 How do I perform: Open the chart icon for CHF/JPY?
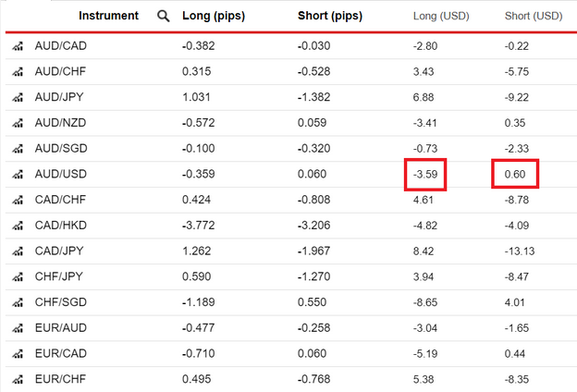[x=17, y=276]
